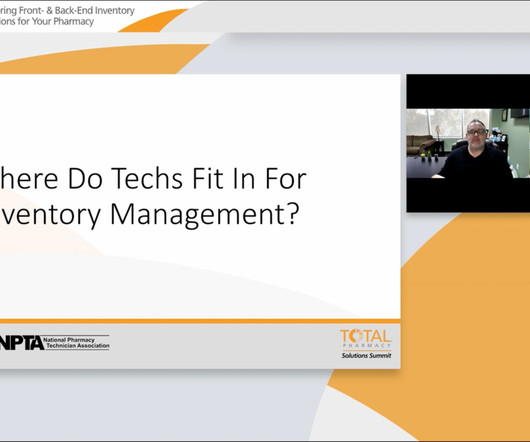Click the black bar above the webcam video
Screen dimensions: 530x442
coord(468,91)
